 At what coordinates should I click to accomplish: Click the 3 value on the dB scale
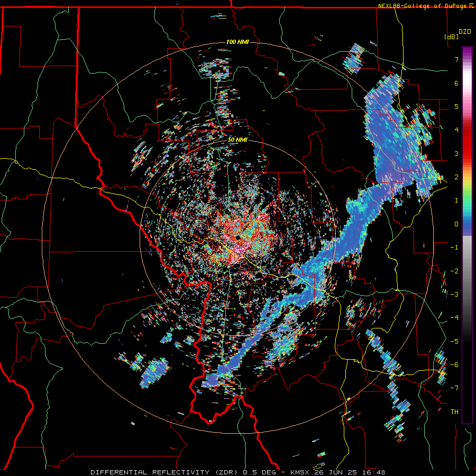(456, 153)
